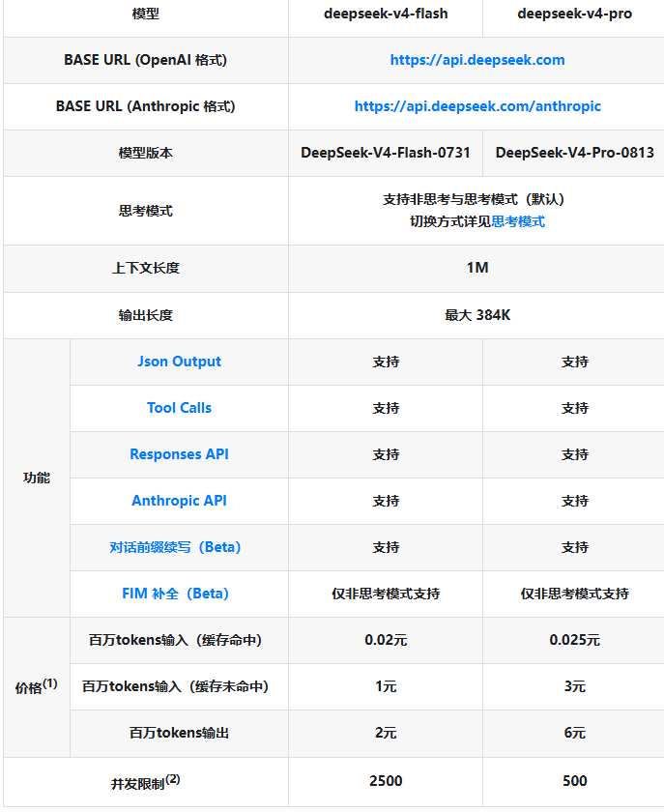Select the 3元 cache-miss input price
Viewport: 664px width, 812px height.
tap(574, 686)
